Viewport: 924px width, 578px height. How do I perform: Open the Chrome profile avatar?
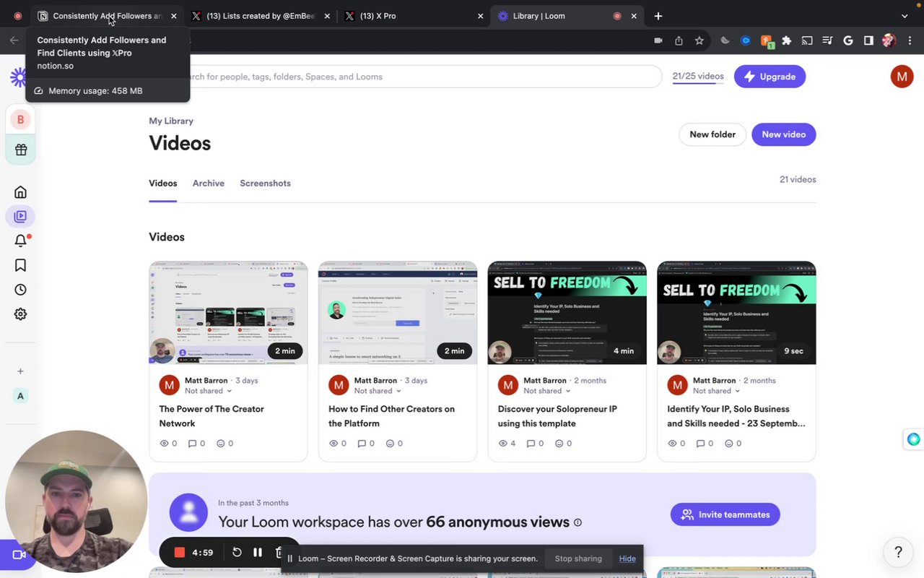889,40
